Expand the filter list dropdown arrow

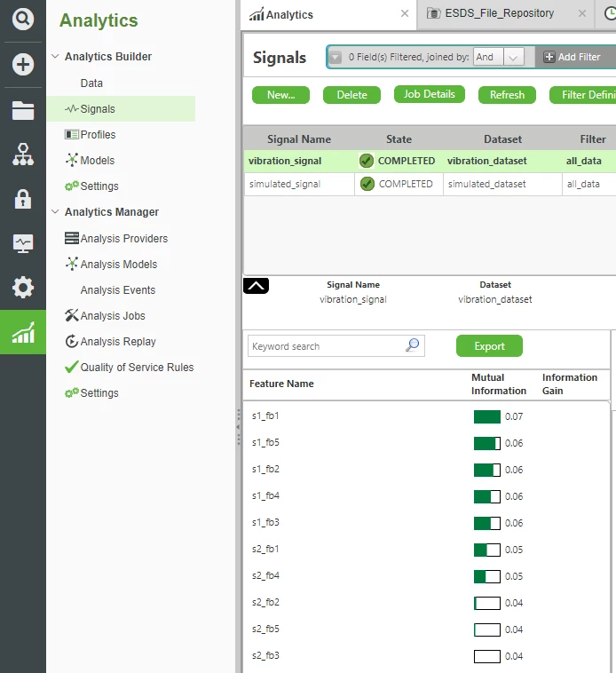335,57
